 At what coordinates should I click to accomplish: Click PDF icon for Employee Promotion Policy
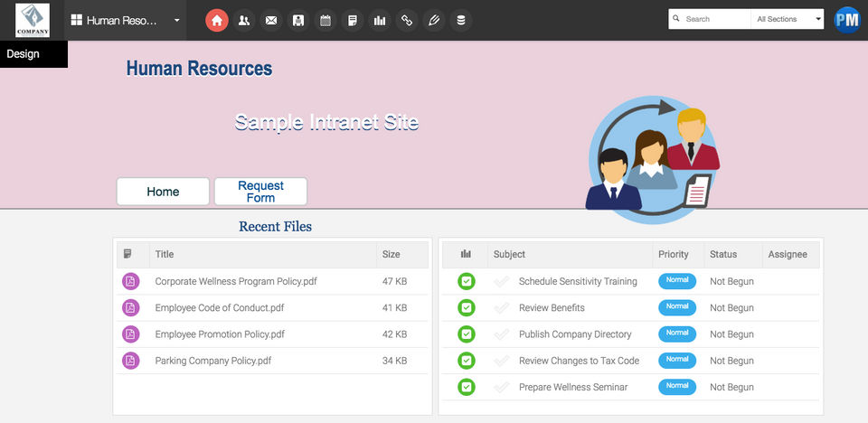[130, 334]
